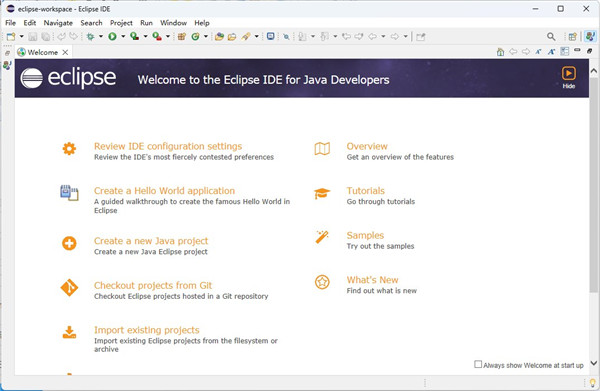Open Create a new Java project link
Viewport: 600px width, 391px height.
tap(151, 241)
